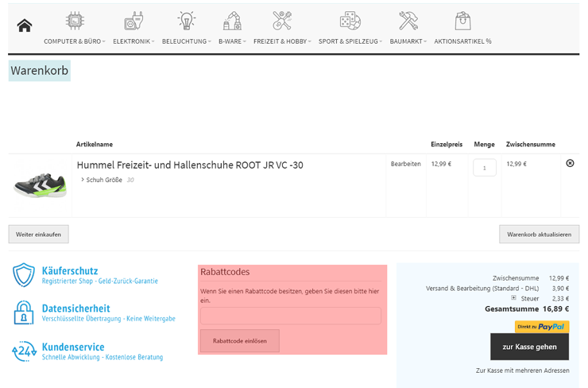The width and height of the screenshot is (588, 388).
Task: Open the B-Ware dropdown menu
Action: pyautogui.click(x=232, y=41)
